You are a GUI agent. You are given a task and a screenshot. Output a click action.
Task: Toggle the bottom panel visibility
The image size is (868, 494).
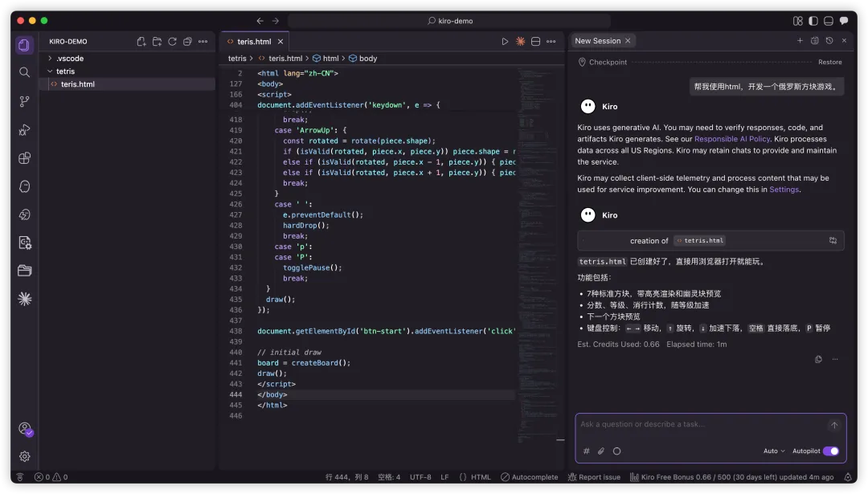[829, 21]
